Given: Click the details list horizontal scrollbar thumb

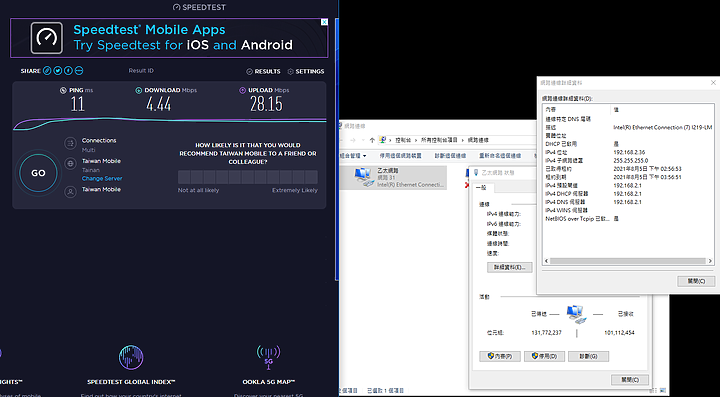Looking at the screenshot, I should 628,261.
